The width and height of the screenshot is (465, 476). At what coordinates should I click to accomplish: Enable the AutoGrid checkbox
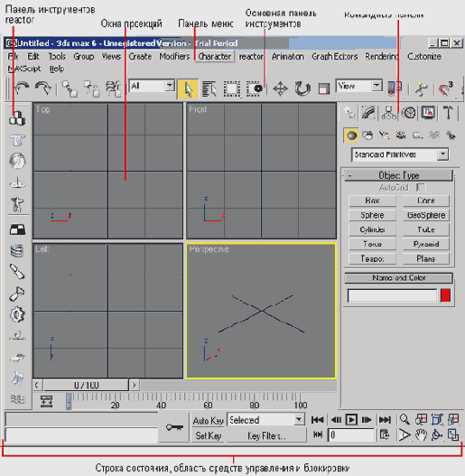(x=422, y=187)
